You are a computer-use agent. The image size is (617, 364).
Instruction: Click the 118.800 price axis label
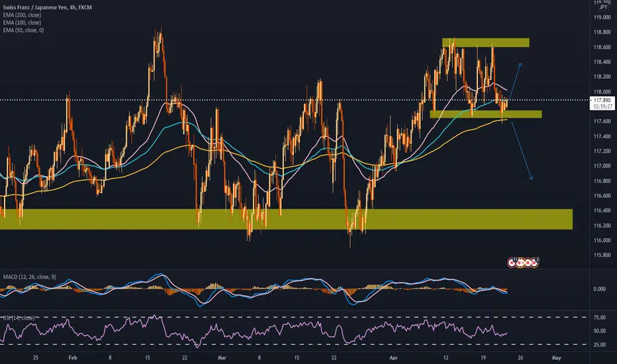click(602, 32)
